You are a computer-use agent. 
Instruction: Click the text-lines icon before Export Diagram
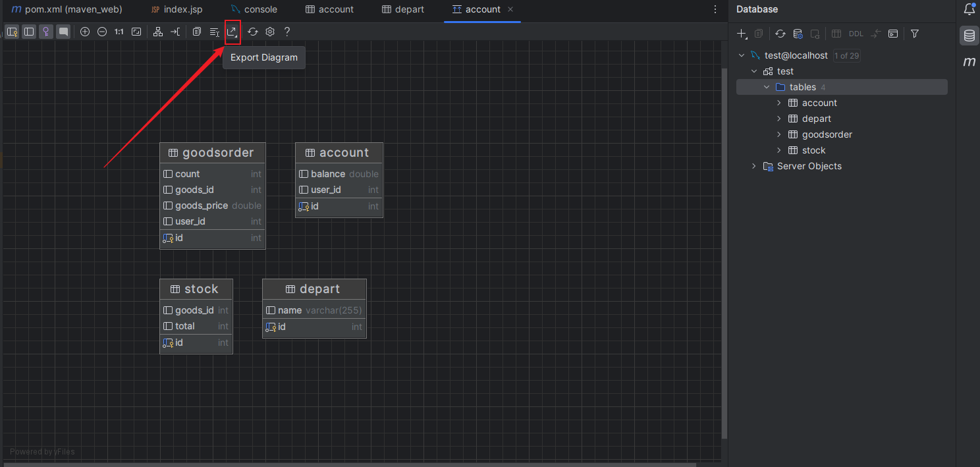[x=214, y=32]
